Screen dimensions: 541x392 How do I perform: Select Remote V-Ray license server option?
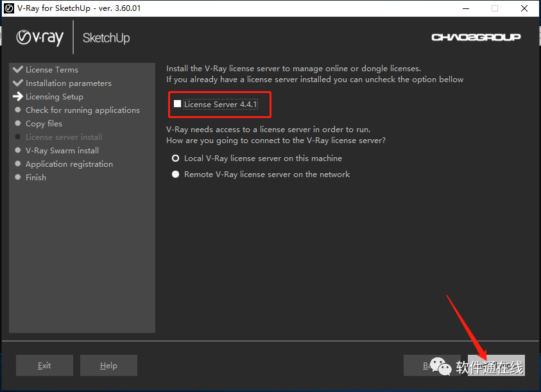[x=176, y=175]
